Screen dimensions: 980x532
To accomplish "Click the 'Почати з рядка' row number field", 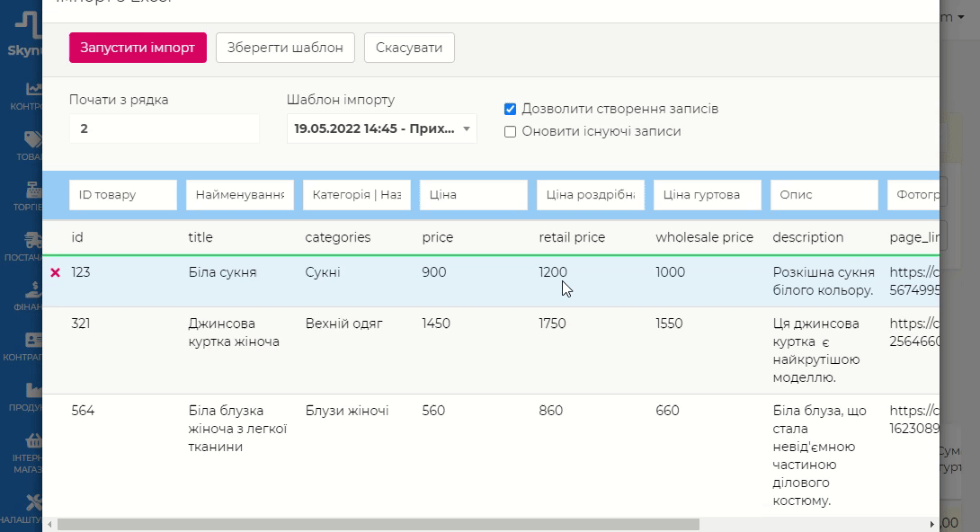I will 164,129.
